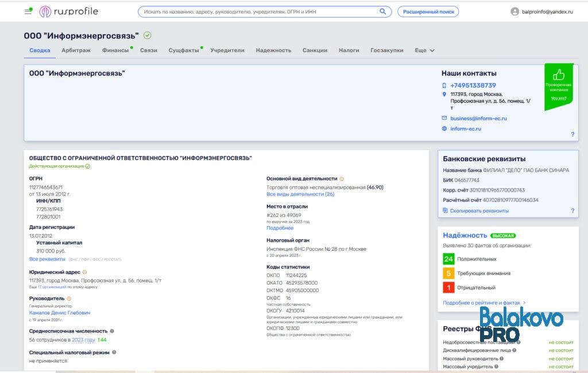Click the rusprofile logo
588x373 pixels.
69,11
